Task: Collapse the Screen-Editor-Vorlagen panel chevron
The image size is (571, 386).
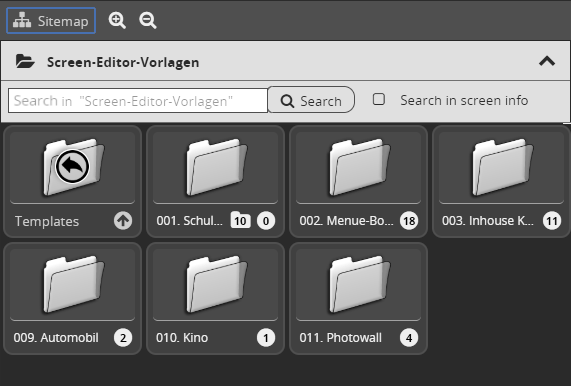Action: coord(547,61)
